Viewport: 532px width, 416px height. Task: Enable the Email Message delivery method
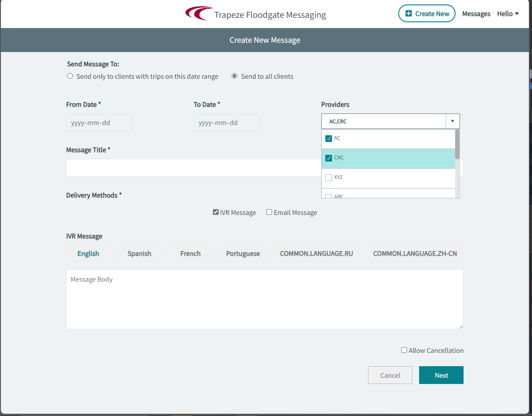(269, 212)
